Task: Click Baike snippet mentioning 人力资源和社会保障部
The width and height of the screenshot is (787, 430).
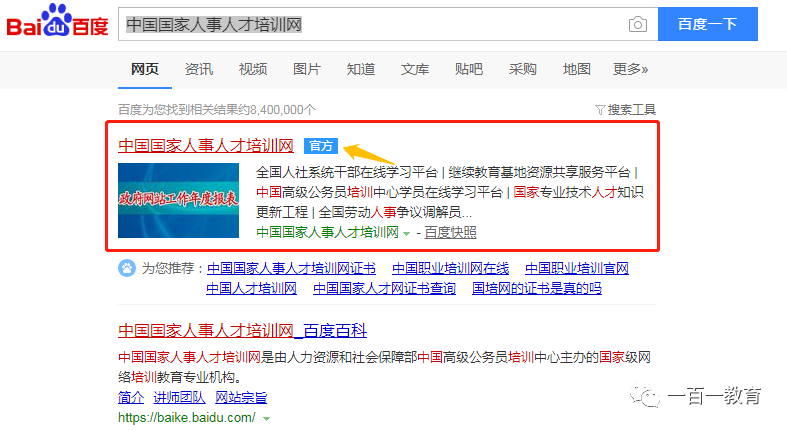Action: (x=352, y=357)
